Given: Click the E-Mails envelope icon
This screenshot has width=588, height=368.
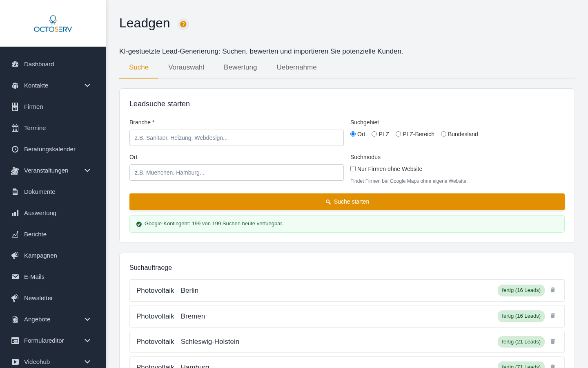Looking at the screenshot, I should click(x=15, y=277).
